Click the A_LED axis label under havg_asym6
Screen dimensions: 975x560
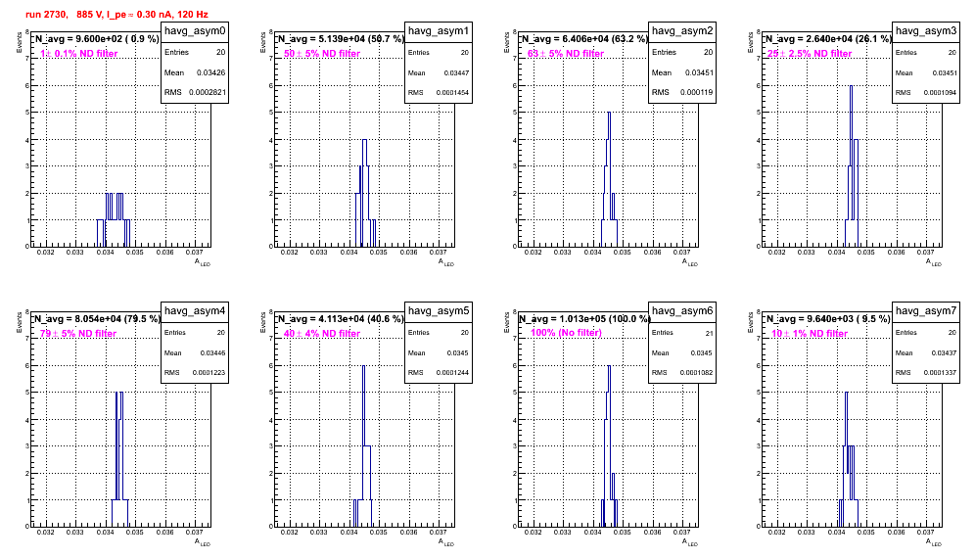click(690, 542)
